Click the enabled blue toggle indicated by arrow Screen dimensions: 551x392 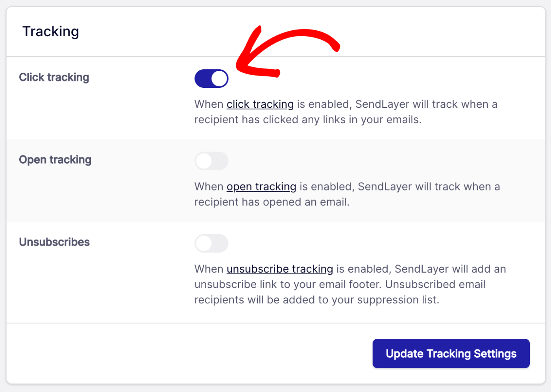coord(211,78)
